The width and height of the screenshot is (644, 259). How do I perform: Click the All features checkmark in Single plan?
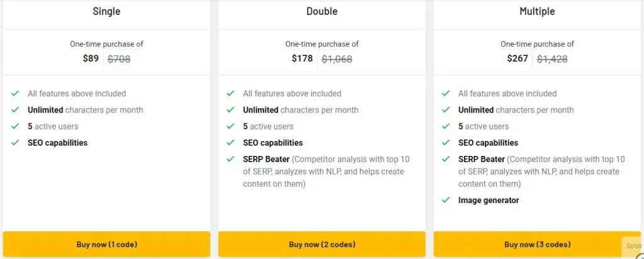(15, 94)
